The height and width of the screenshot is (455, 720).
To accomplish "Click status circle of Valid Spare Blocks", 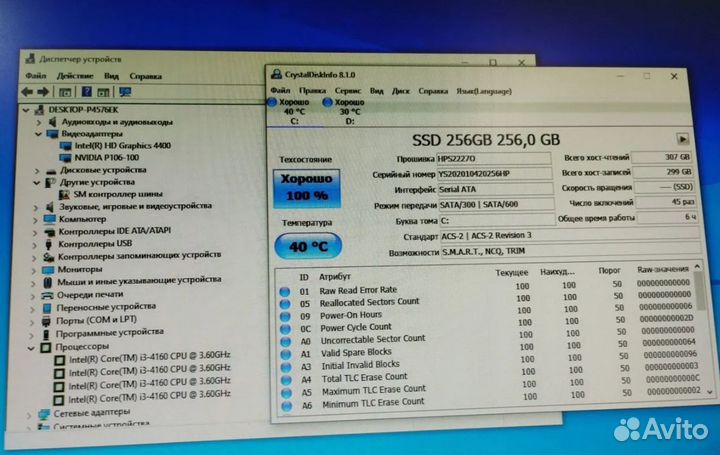I will pyautogui.click(x=286, y=354).
